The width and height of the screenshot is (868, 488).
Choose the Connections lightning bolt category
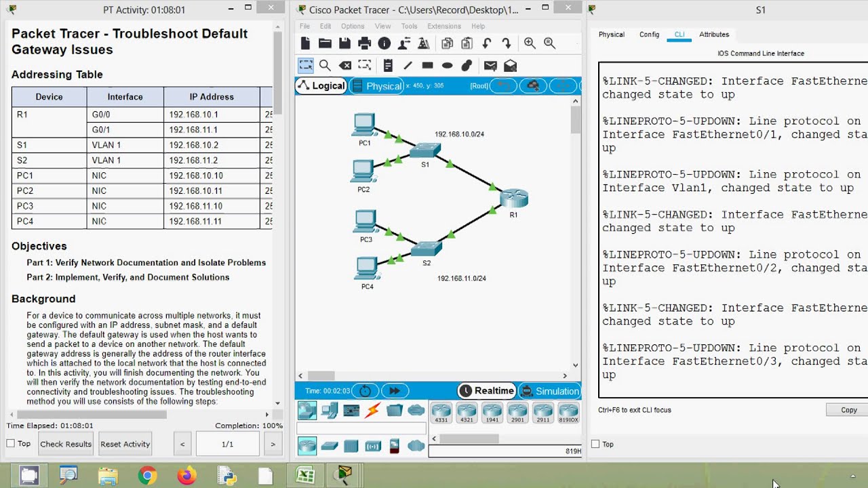[373, 410]
